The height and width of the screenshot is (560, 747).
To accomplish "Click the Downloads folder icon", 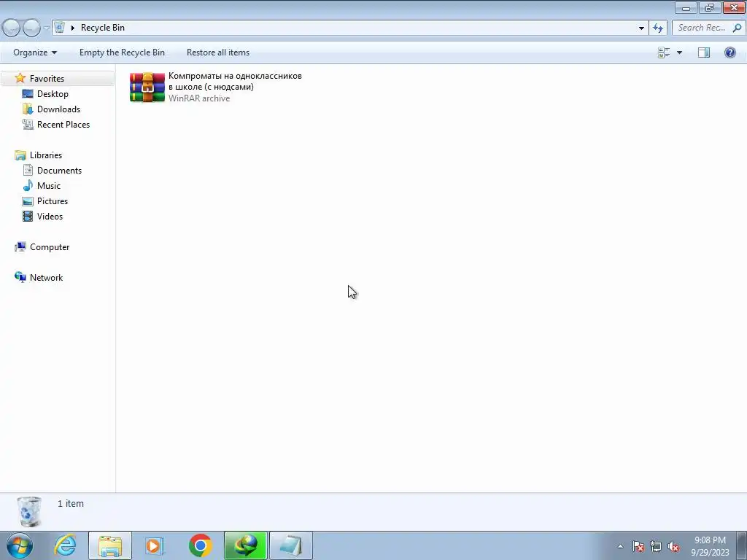I will pyautogui.click(x=28, y=109).
